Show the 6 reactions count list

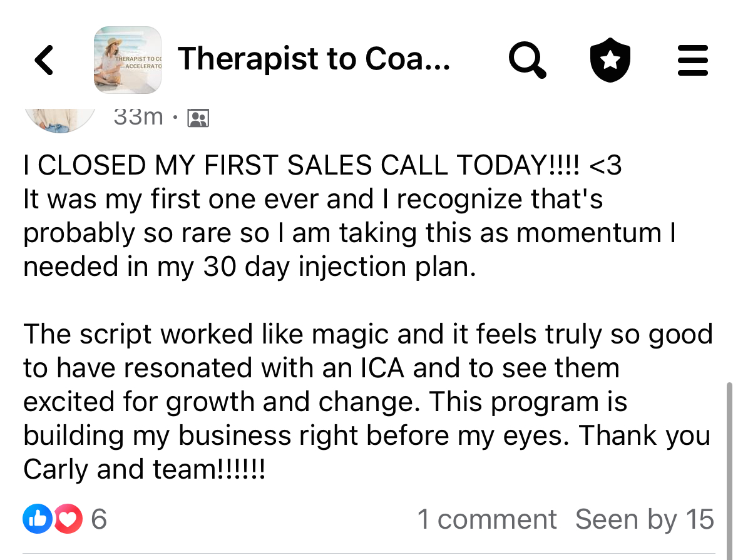point(99,519)
